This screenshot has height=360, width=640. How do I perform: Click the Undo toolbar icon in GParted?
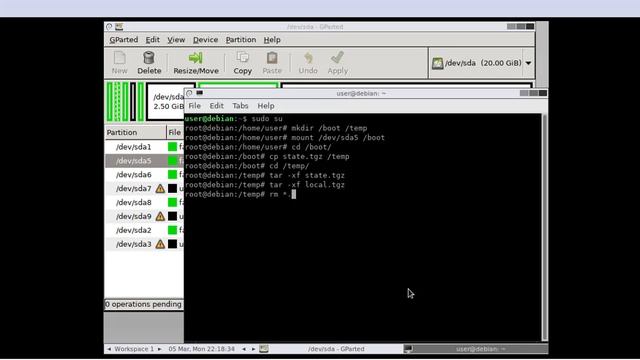click(x=308, y=63)
